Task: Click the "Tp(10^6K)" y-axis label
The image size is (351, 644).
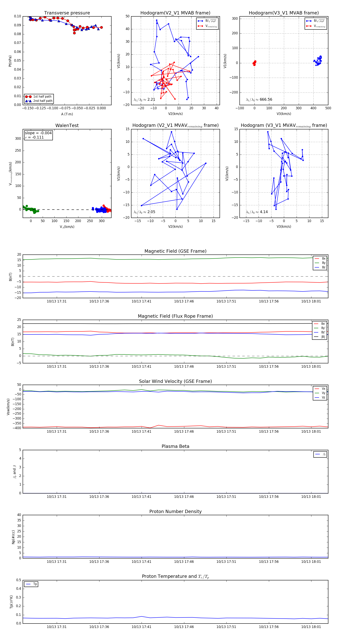Action: (11, 602)
